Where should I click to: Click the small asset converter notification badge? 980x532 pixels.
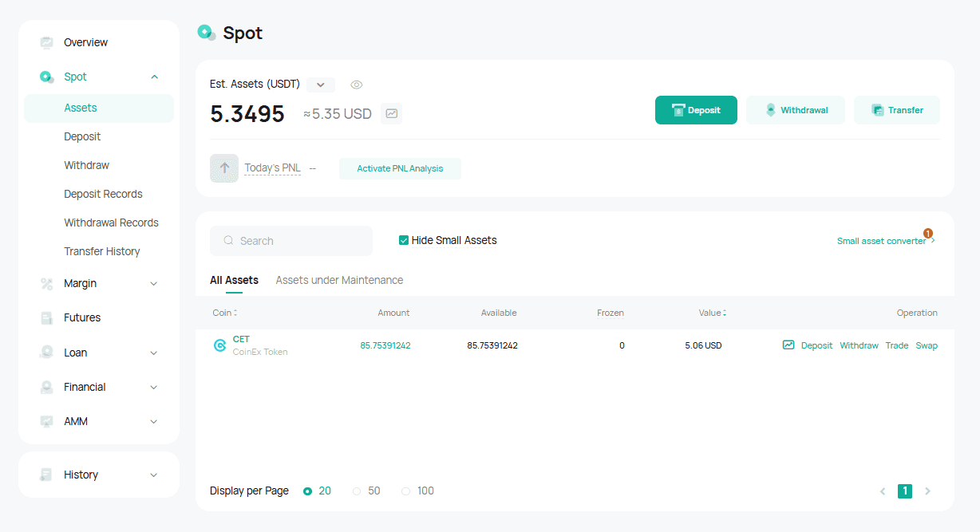[928, 234]
